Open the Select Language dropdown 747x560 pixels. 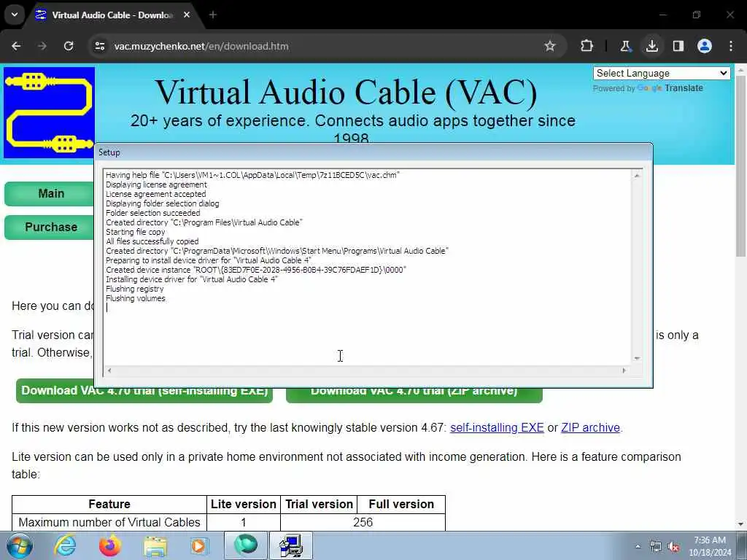662,74
